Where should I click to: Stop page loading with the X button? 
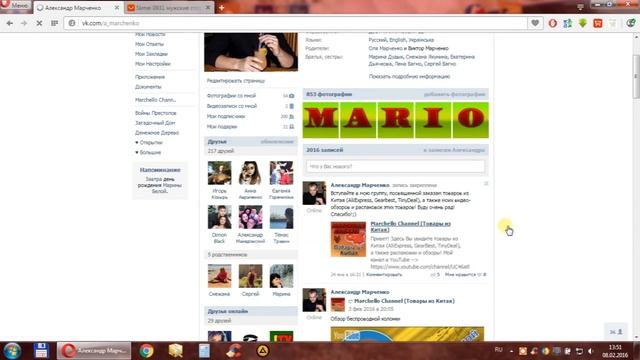coord(39,23)
